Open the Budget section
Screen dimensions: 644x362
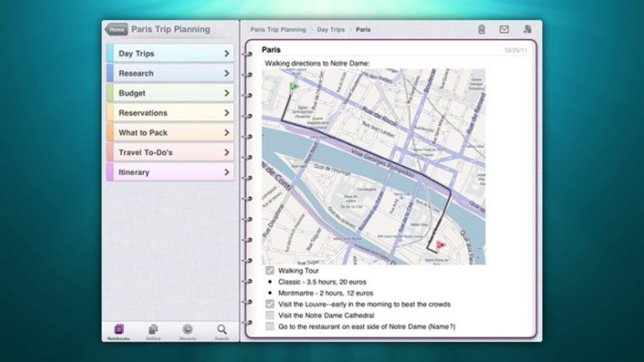point(170,93)
